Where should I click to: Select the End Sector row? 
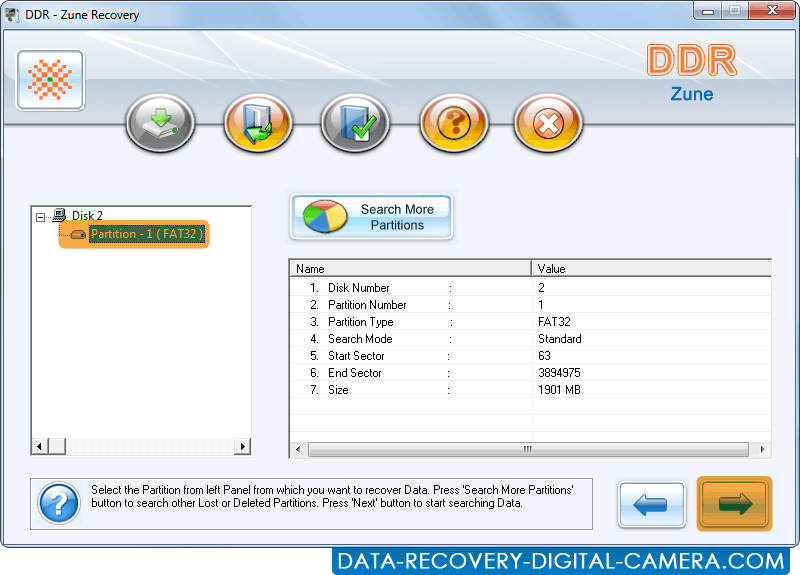tap(531, 373)
